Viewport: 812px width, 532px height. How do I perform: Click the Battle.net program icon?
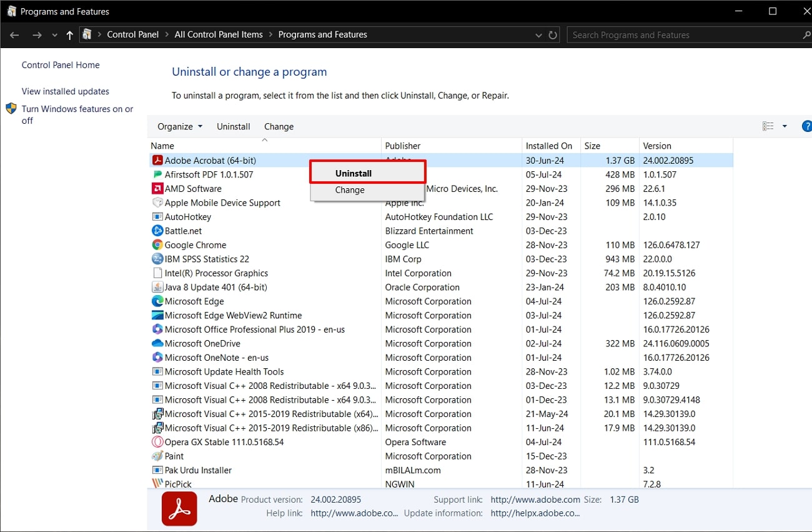click(157, 231)
